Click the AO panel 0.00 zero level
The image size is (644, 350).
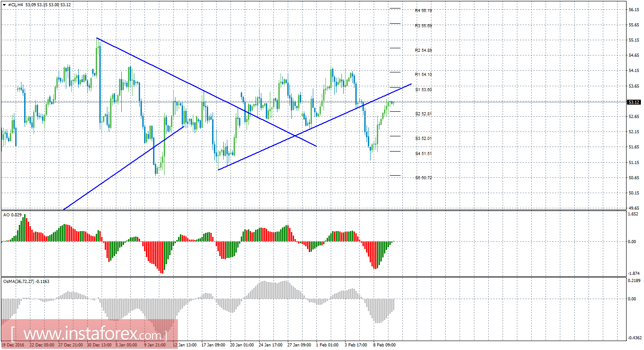633,242
